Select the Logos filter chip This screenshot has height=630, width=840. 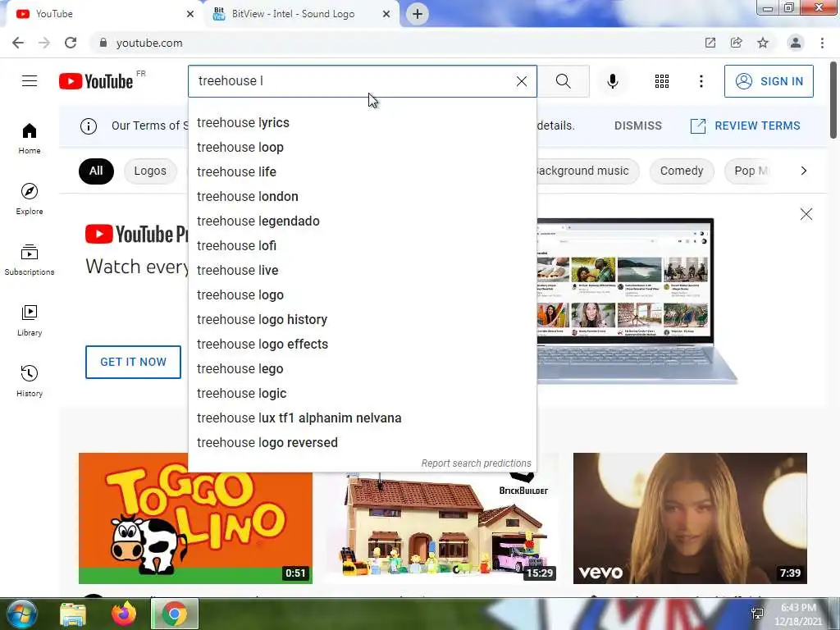click(x=150, y=171)
